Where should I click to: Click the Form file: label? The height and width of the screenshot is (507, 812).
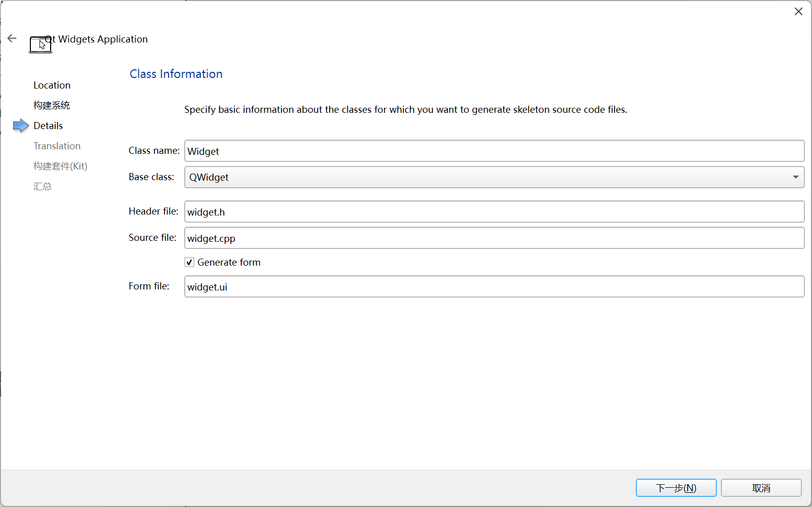click(149, 286)
